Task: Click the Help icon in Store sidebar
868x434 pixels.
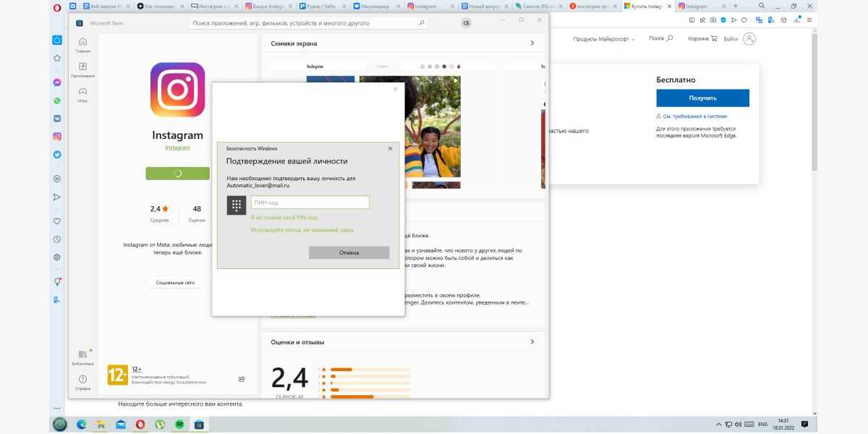Action: (x=82, y=381)
